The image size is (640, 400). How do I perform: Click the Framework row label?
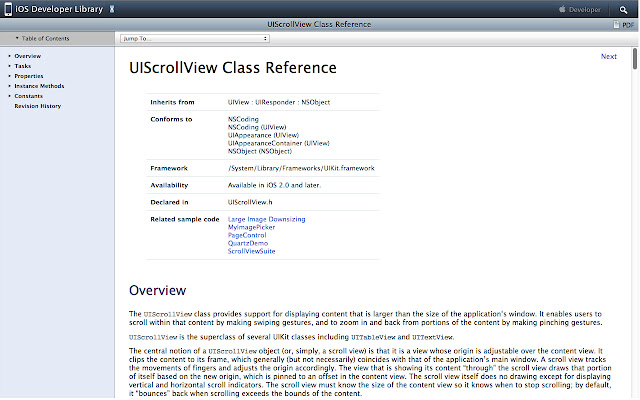coord(169,168)
